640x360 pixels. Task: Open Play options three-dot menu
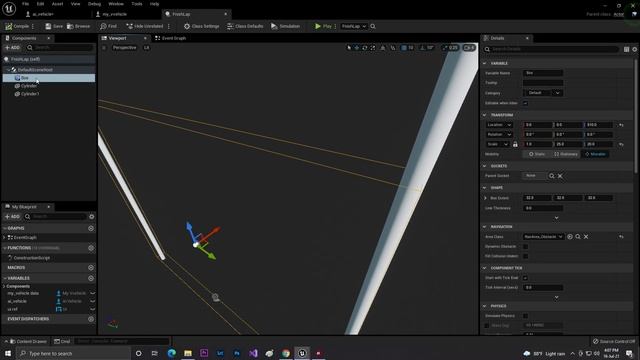(335, 26)
